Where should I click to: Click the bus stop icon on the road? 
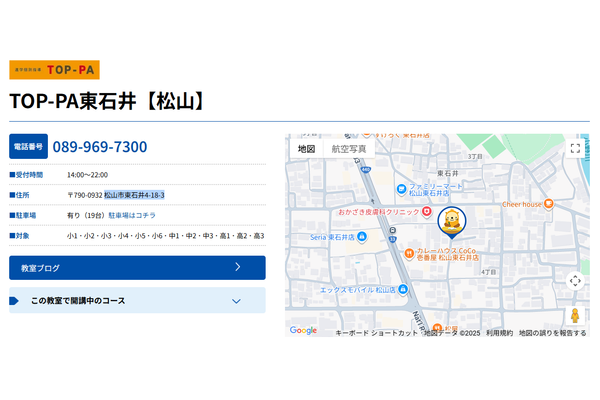[393, 230]
